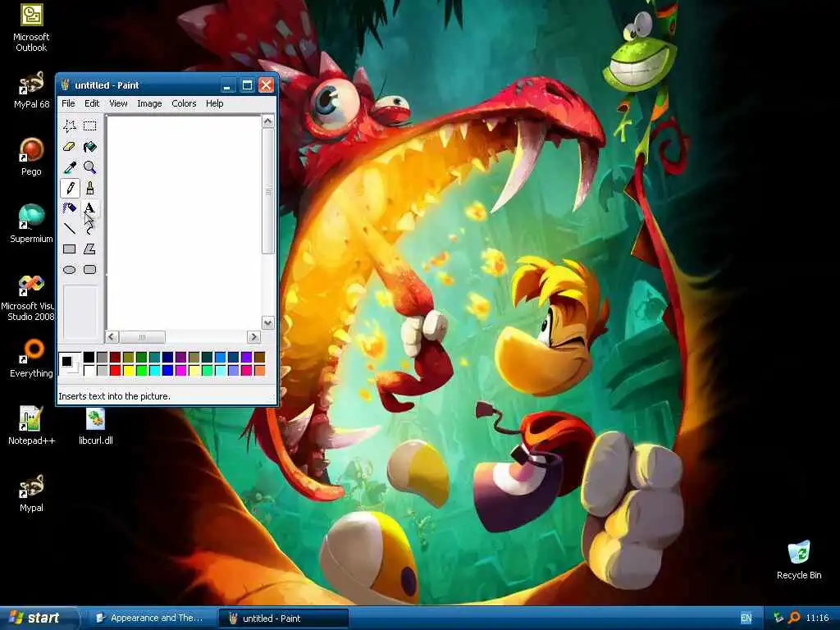Choose the orange palette swatch
840x630 pixels.
[260, 370]
